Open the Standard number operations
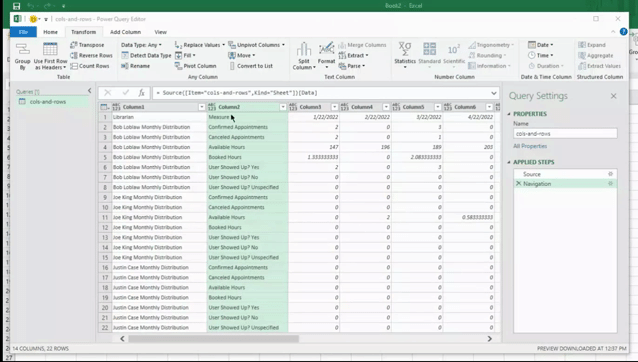The height and width of the screenshot is (362, 638). pyautogui.click(x=429, y=55)
